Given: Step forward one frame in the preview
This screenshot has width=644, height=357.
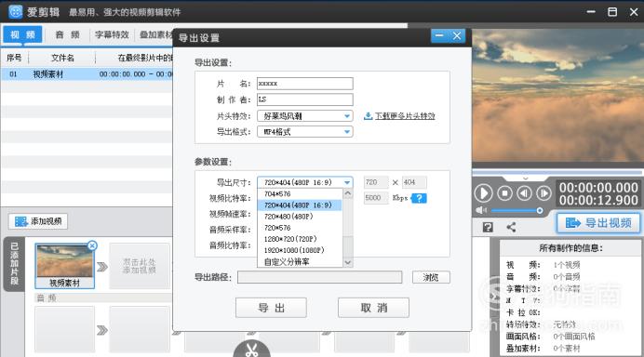Looking at the screenshot, I should 543,193.
